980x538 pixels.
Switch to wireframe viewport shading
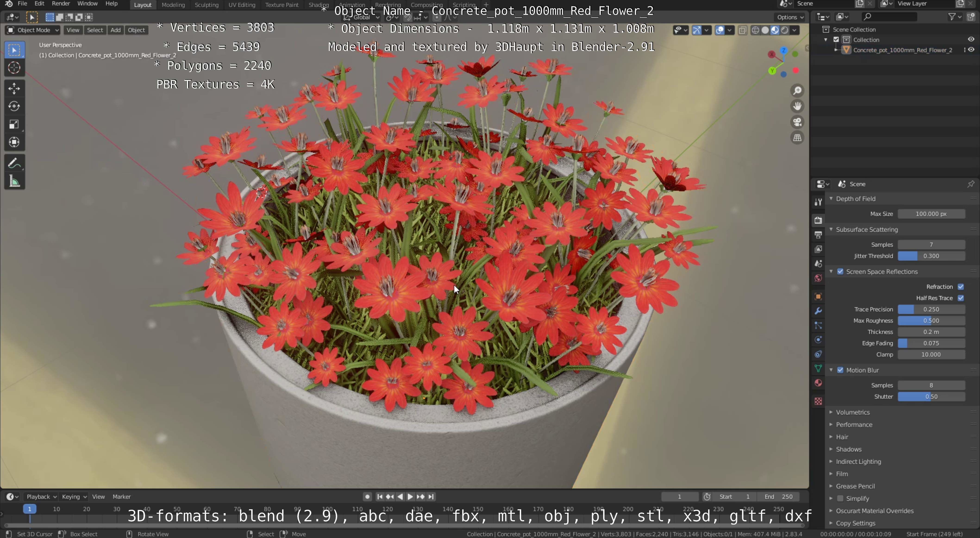tap(755, 30)
